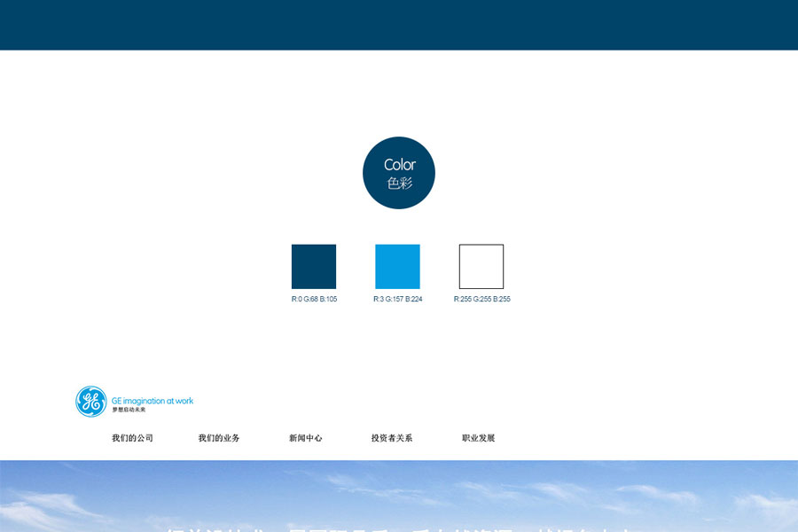Pick the bright blue color swatch
The height and width of the screenshot is (532, 798).
[397, 267]
